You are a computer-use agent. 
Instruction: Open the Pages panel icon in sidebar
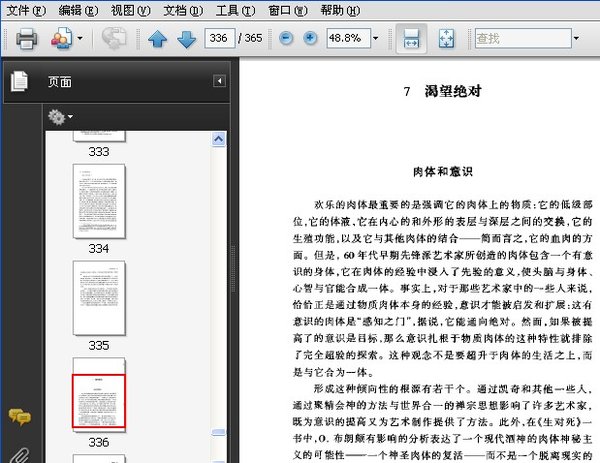[19, 82]
